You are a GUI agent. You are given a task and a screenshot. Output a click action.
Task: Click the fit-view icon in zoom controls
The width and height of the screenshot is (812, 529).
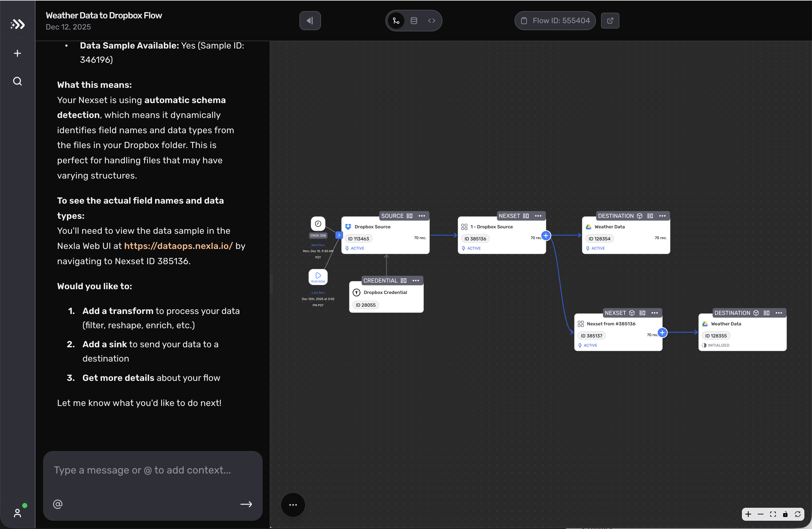tap(773, 514)
